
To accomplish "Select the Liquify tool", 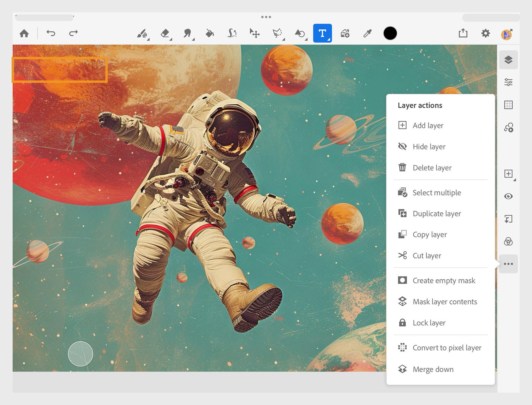I will [232, 33].
